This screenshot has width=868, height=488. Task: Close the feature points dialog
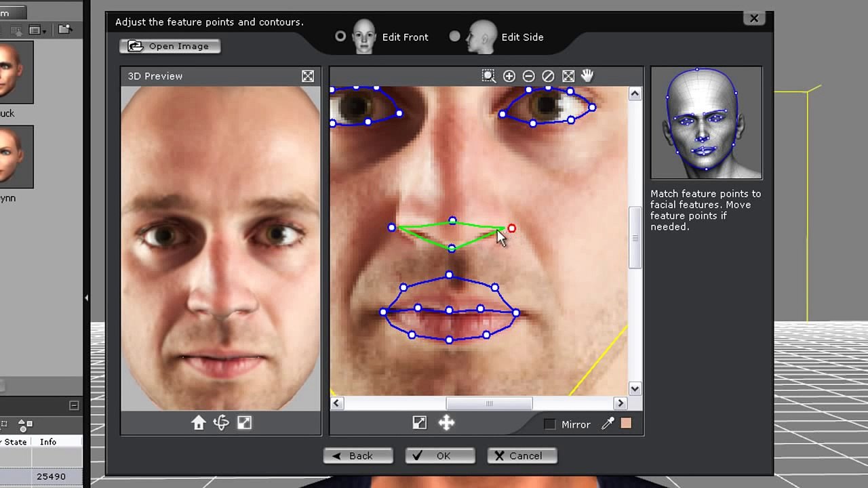point(754,19)
